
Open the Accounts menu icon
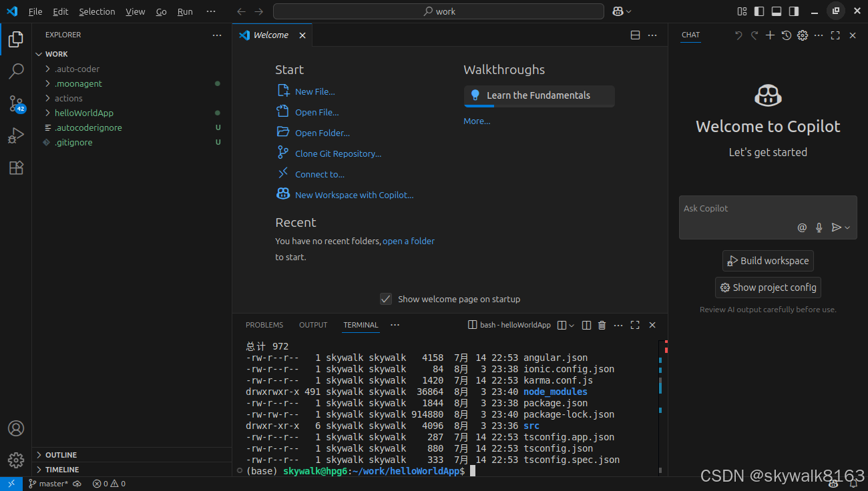pos(16,428)
